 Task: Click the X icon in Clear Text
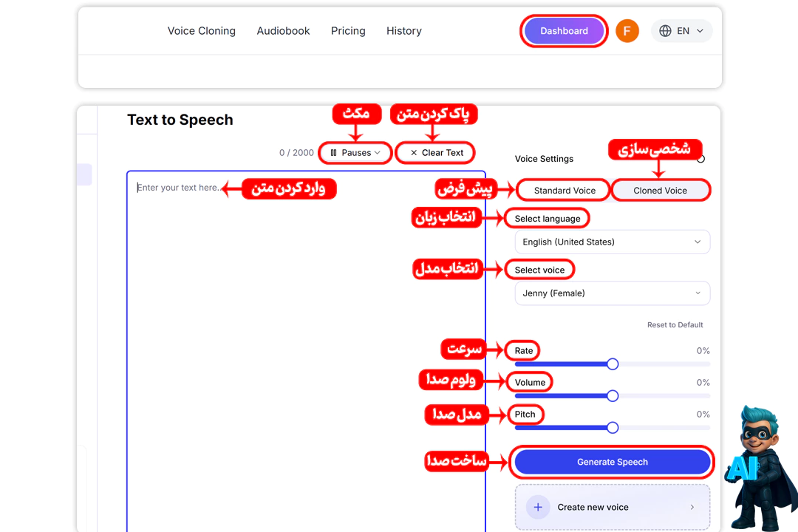tap(414, 153)
